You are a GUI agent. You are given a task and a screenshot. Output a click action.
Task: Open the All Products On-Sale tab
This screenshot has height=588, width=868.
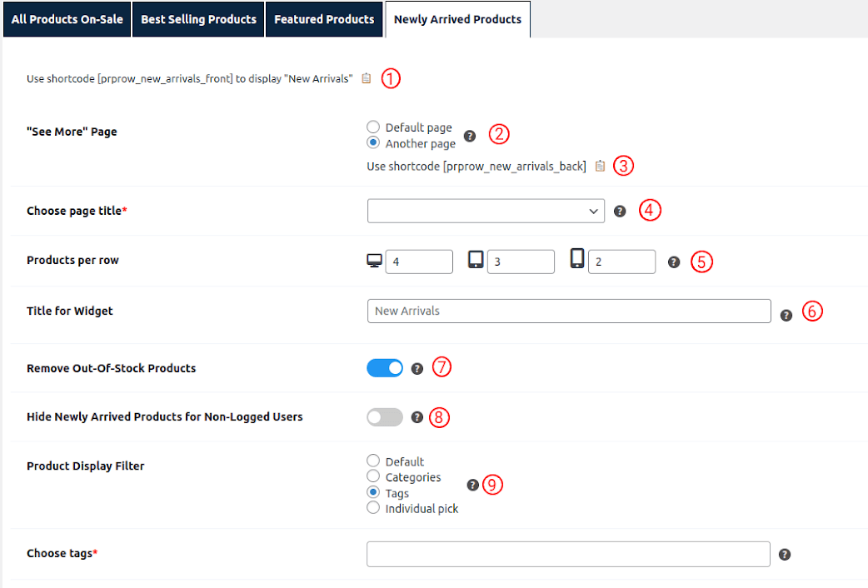pyautogui.click(x=67, y=19)
